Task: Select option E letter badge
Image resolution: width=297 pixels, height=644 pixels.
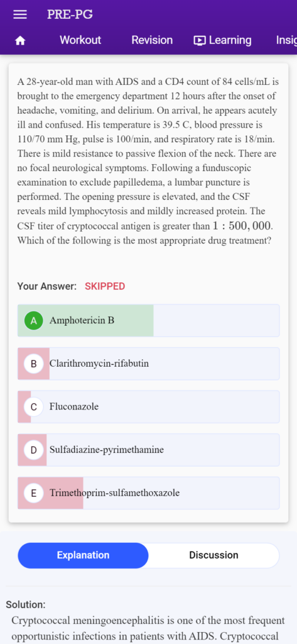Action: pos(34,493)
